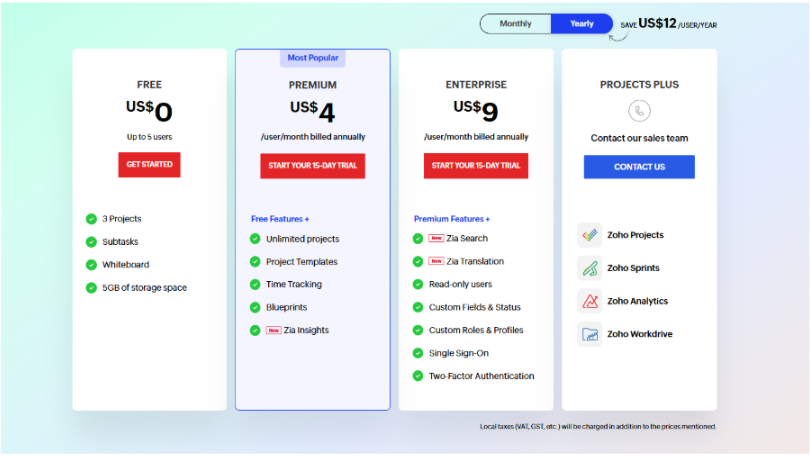Click the FREE plan heading
This screenshot has height=457, width=810.
click(x=149, y=85)
